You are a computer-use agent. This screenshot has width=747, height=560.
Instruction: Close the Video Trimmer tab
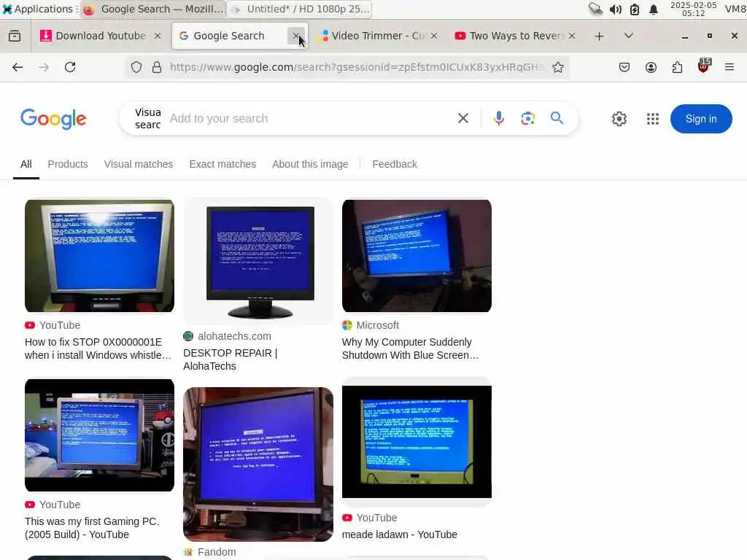[433, 36]
